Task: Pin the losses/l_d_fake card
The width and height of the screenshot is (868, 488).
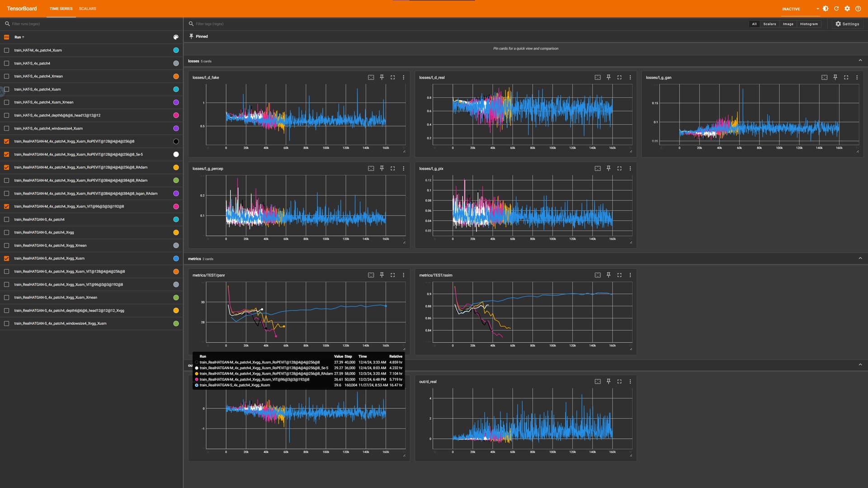Action: tap(382, 77)
